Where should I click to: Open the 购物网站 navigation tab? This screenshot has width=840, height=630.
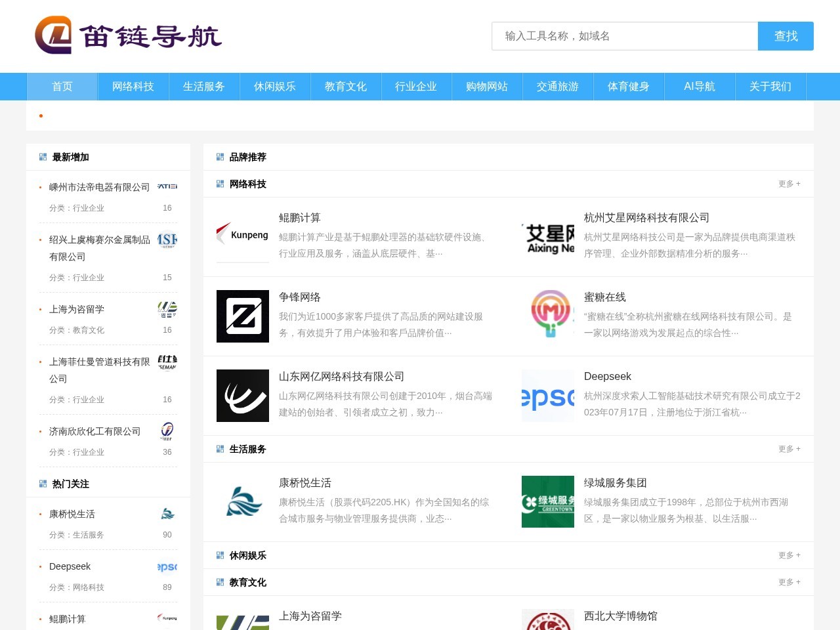487,87
